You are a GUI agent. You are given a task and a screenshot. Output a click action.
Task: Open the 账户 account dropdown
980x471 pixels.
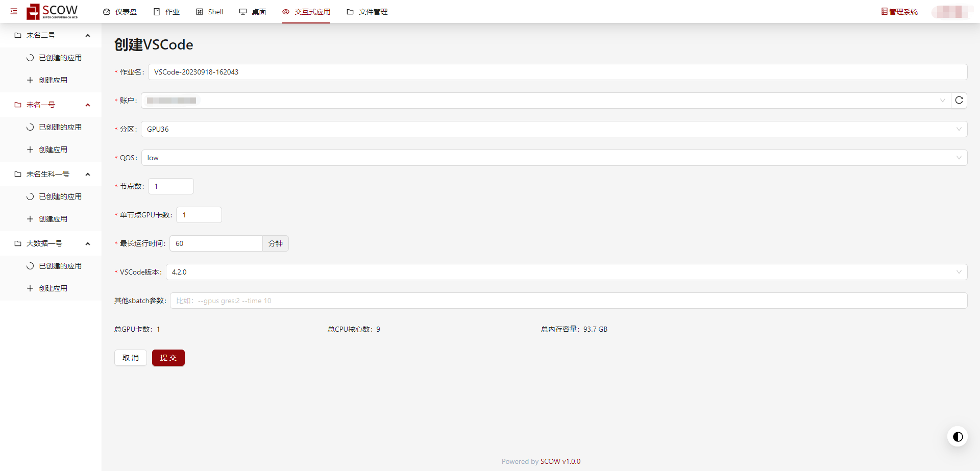(546, 101)
